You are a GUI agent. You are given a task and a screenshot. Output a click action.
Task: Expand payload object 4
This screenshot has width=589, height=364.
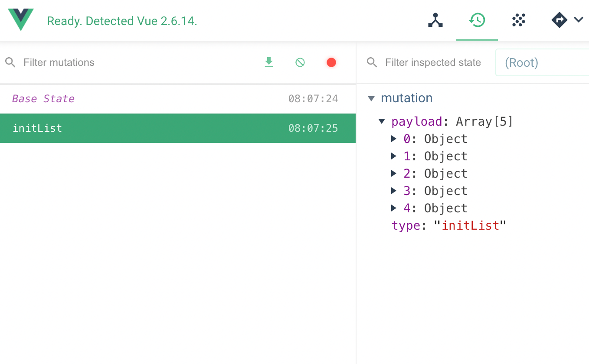394,208
